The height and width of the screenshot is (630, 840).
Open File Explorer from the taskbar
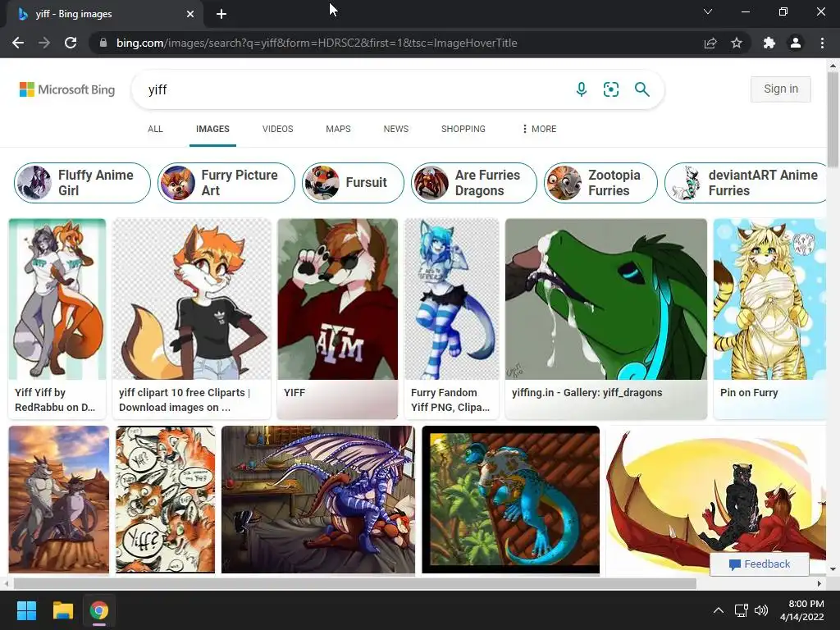point(62,610)
